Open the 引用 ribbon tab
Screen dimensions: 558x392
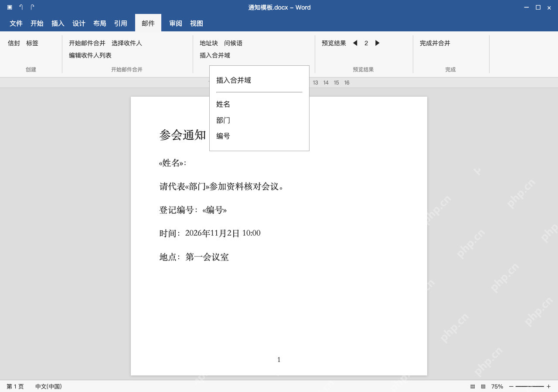pyautogui.click(x=121, y=23)
